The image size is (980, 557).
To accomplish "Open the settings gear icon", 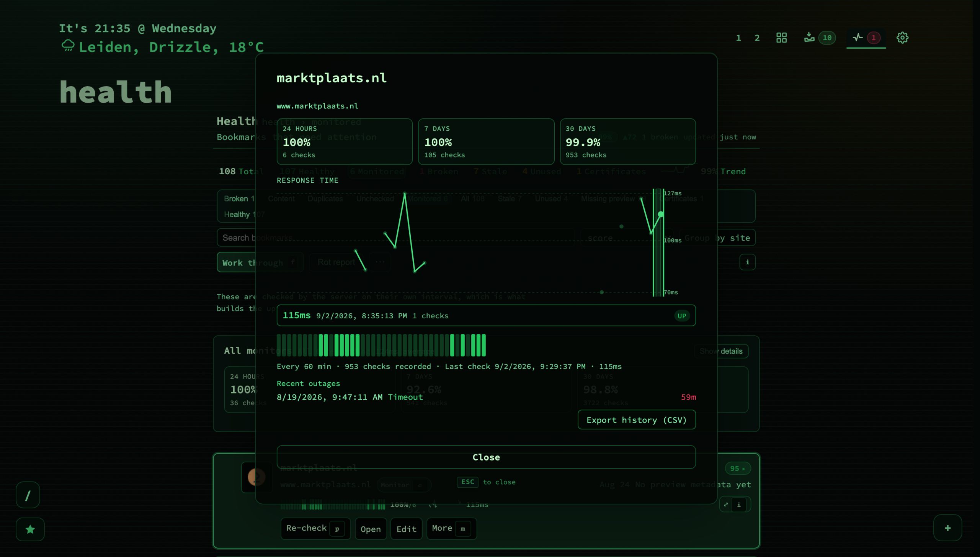I will [x=902, y=38].
